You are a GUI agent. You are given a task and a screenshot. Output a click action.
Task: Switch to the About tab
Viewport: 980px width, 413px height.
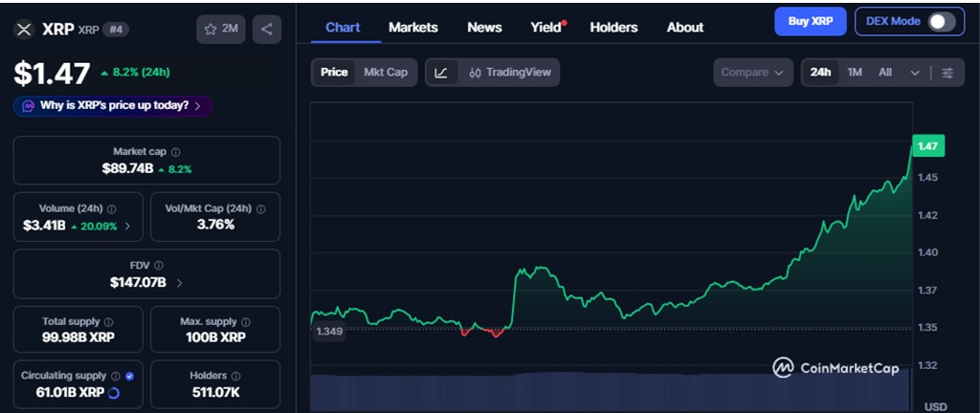point(685,28)
